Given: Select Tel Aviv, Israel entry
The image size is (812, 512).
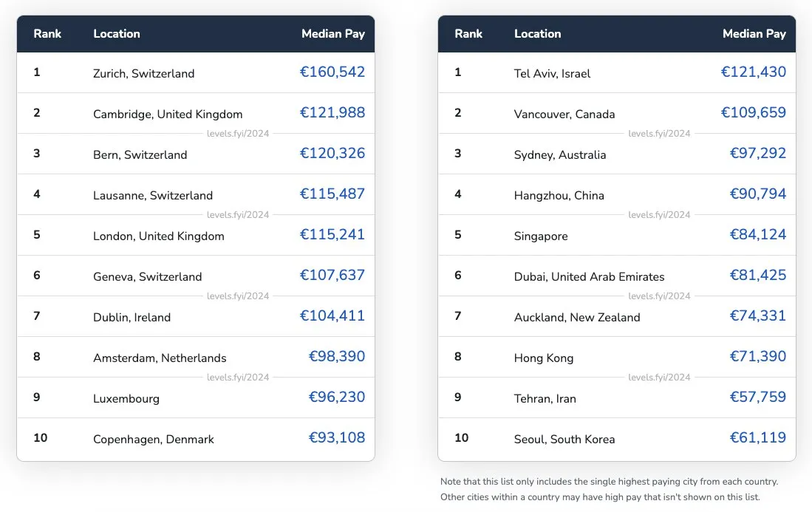Looking at the screenshot, I should [552, 74].
